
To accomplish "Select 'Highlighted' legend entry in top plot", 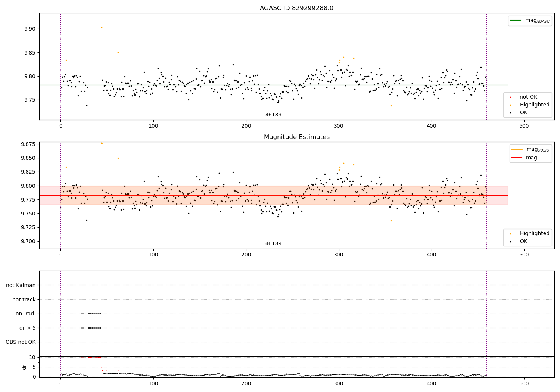I will [535, 105].
